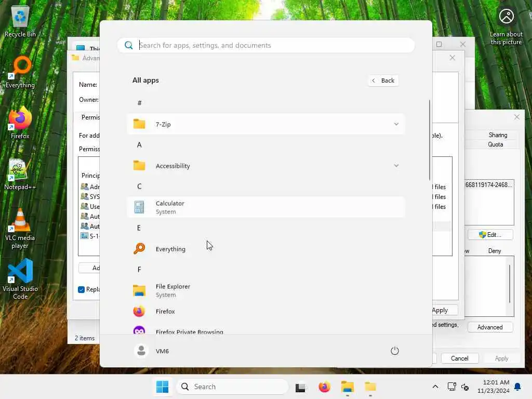Click Edit button in Properties dialog
The height and width of the screenshot is (399, 532).
point(490,235)
